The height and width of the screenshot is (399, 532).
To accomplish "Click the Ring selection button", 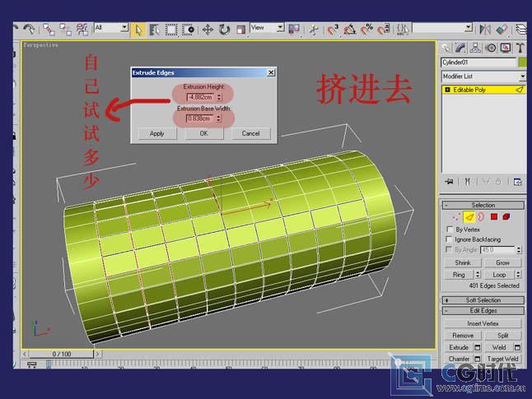I will pos(459,275).
